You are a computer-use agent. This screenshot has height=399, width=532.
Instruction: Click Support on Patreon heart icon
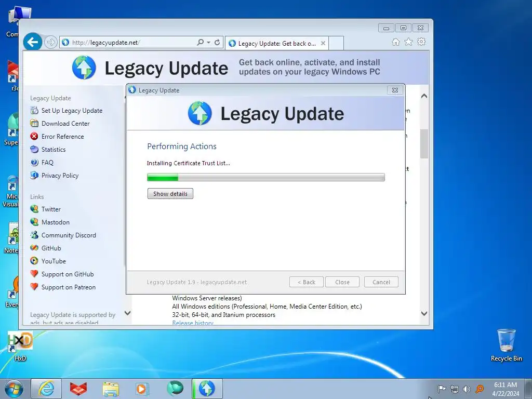(34, 287)
